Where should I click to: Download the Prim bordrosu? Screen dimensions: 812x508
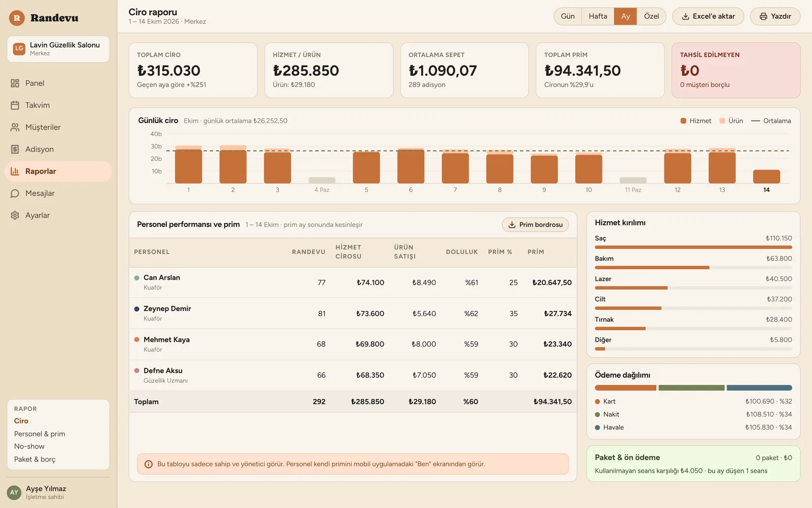point(535,225)
